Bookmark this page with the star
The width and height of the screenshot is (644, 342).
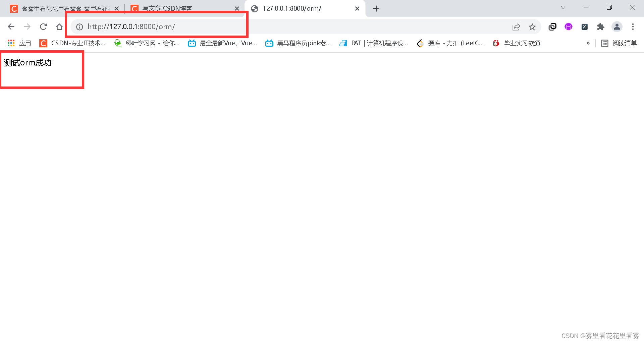[x=532, y=27]
